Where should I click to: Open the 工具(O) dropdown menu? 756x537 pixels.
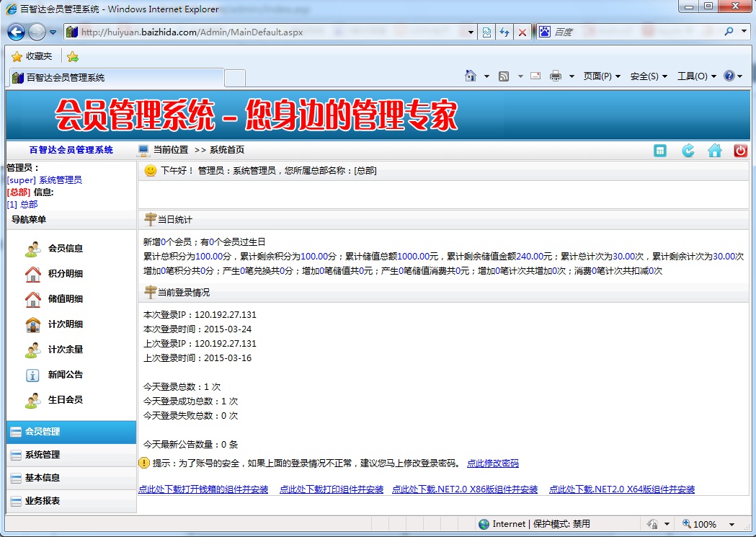coord(696,76)
